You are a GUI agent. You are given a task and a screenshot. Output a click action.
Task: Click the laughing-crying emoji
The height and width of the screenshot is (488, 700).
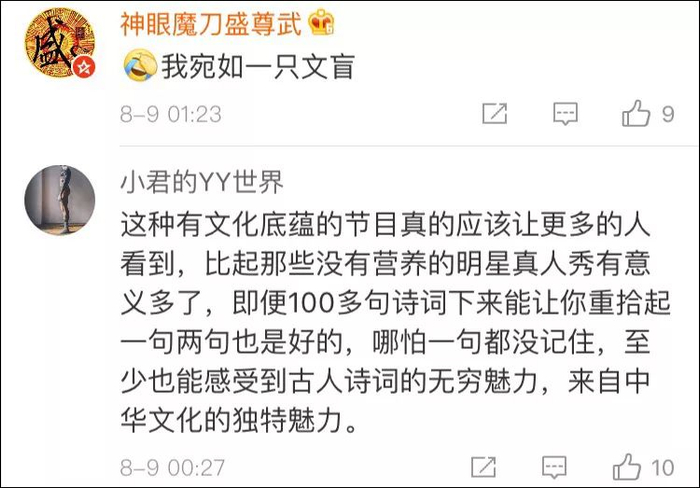[x=140, y=66]
